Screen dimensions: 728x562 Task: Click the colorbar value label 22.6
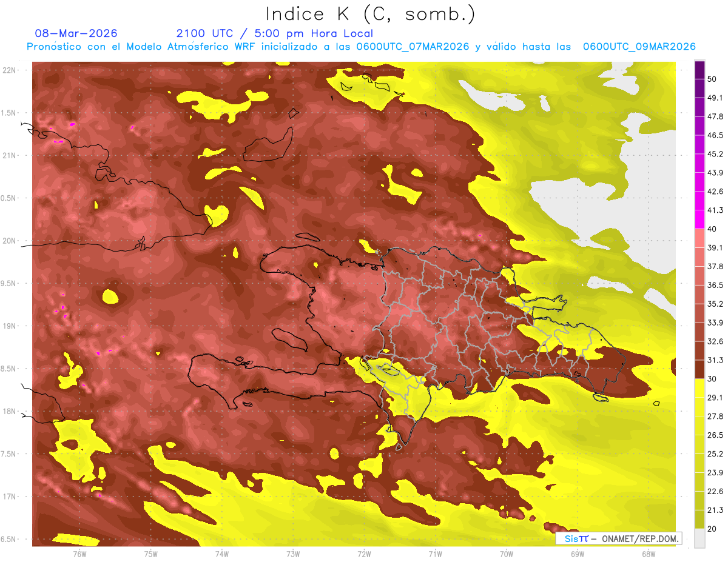tap(715, 491)
